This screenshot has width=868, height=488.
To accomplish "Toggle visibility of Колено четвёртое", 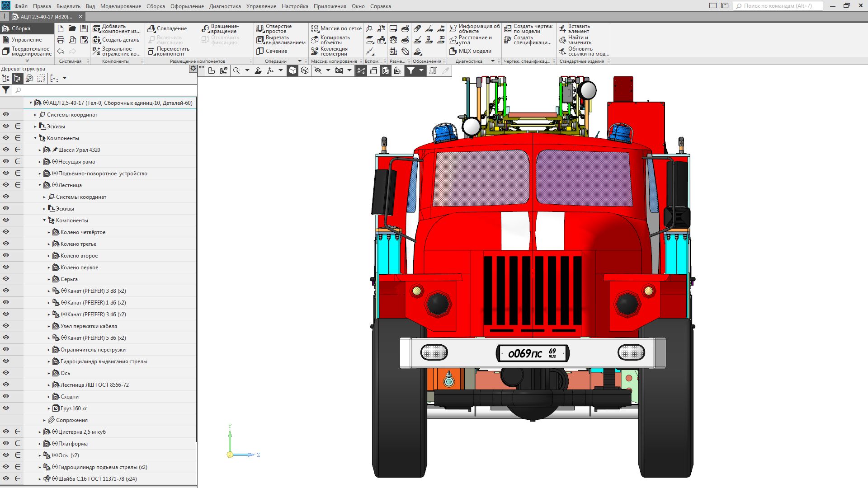I will tap(6, 232).
